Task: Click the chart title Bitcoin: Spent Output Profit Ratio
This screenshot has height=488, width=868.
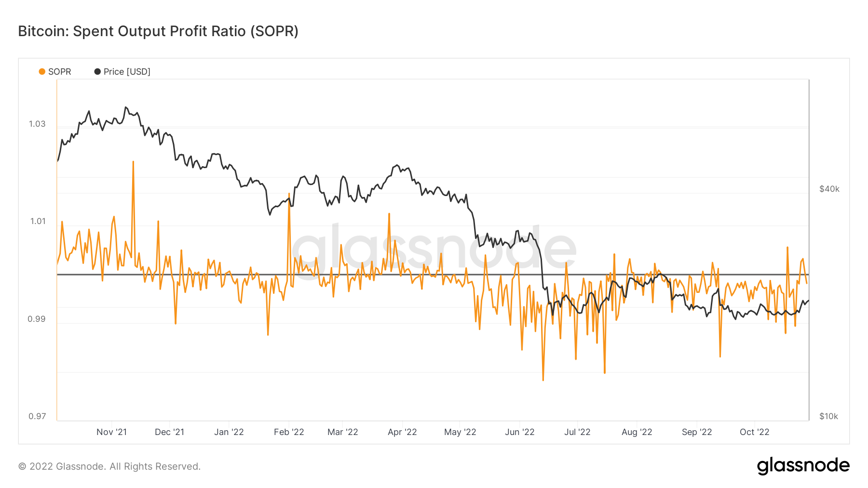Action: (x=158, y=31)
